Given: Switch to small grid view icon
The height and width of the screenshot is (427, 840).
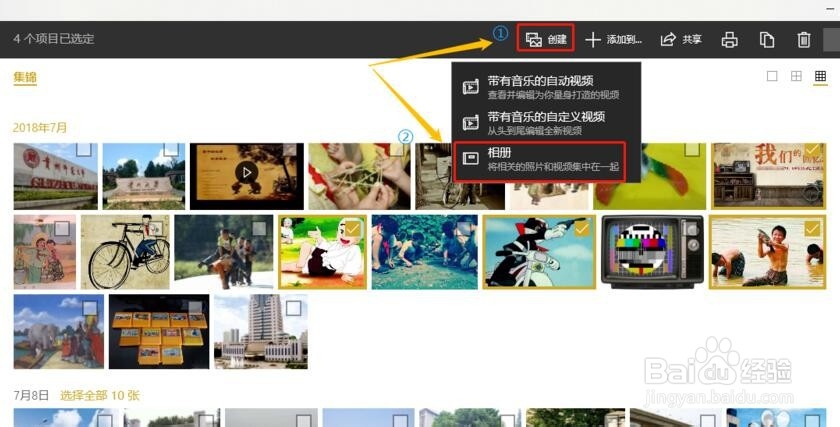Looking at the screenshot, I should coord(820,76).
